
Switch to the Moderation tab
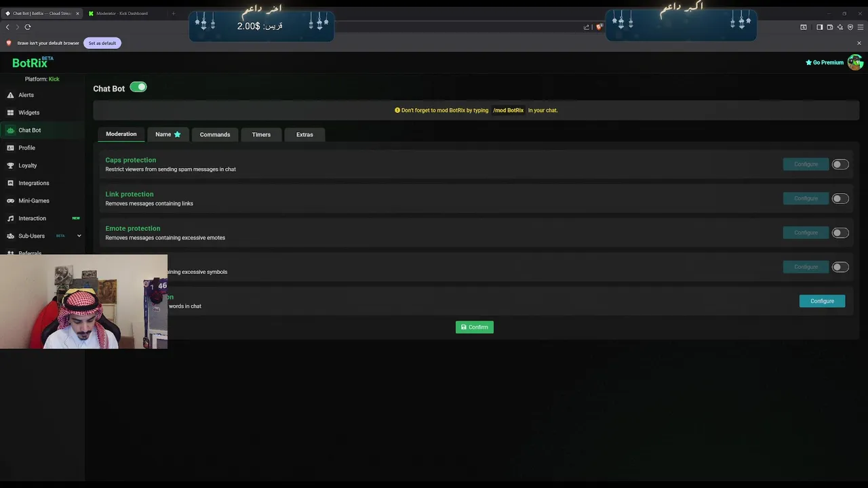pyautogui.click(x=121, y=134)
